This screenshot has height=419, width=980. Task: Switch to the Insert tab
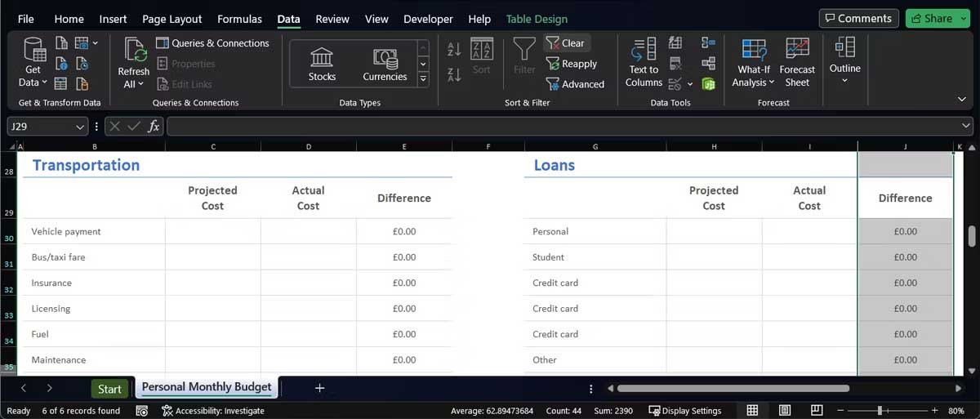(x=113, y=19)
